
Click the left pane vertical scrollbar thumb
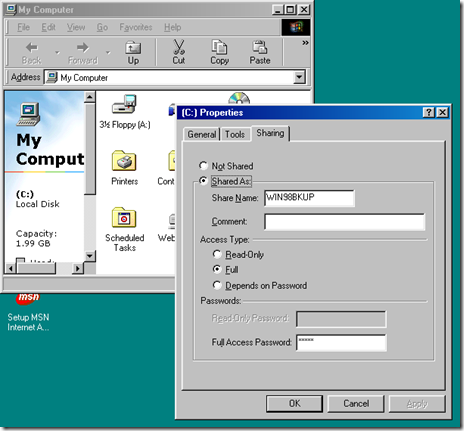pos(90,149)
